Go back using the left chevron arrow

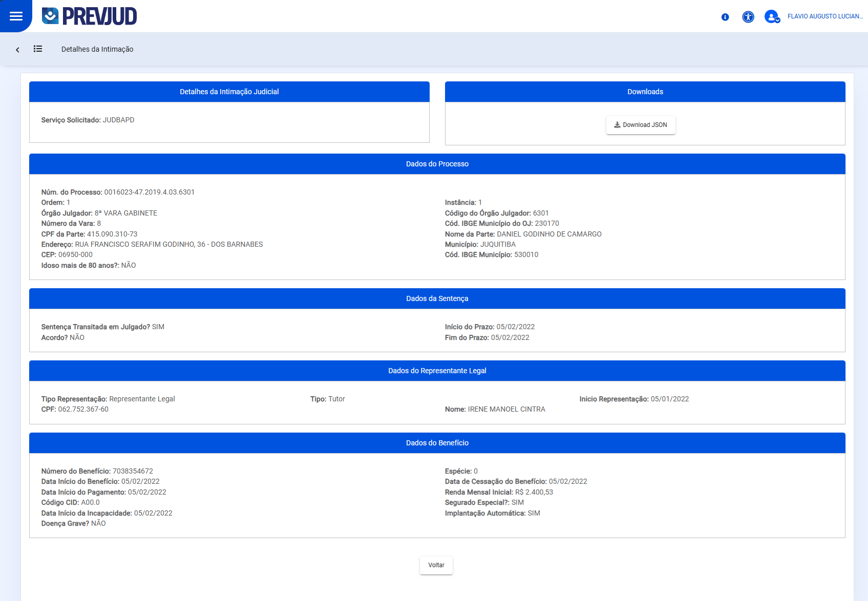coord(17,50)
